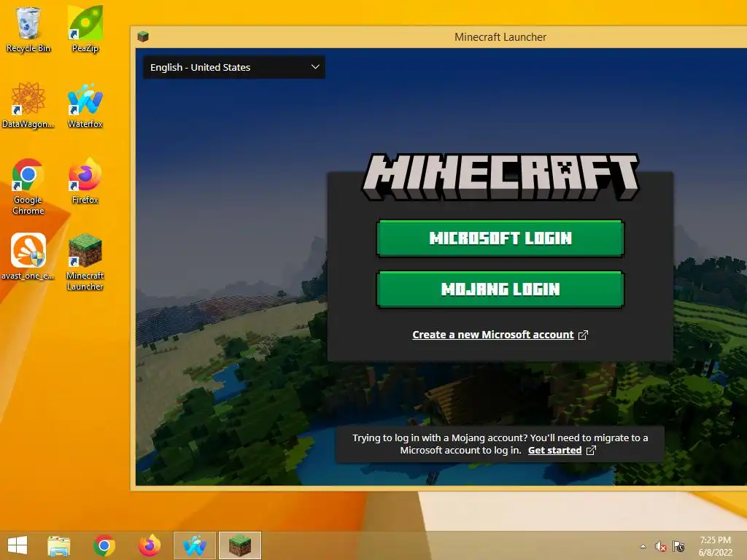The image size is (747, 560).
Task: Select the avast_one desktop installer icon
Action: tap(28, 257)
